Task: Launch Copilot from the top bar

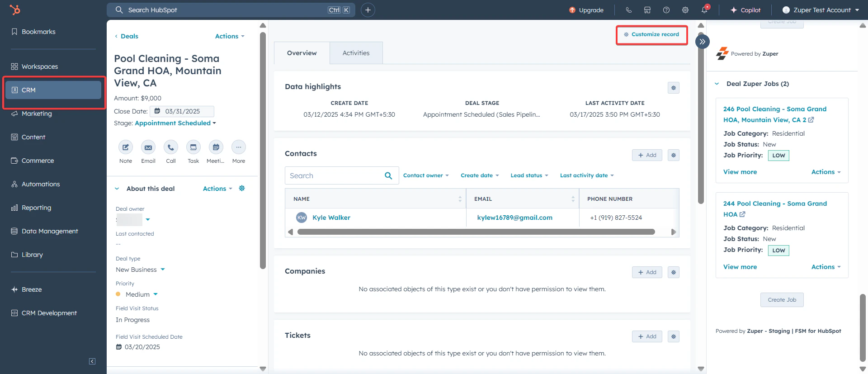Action: point(745,10)
